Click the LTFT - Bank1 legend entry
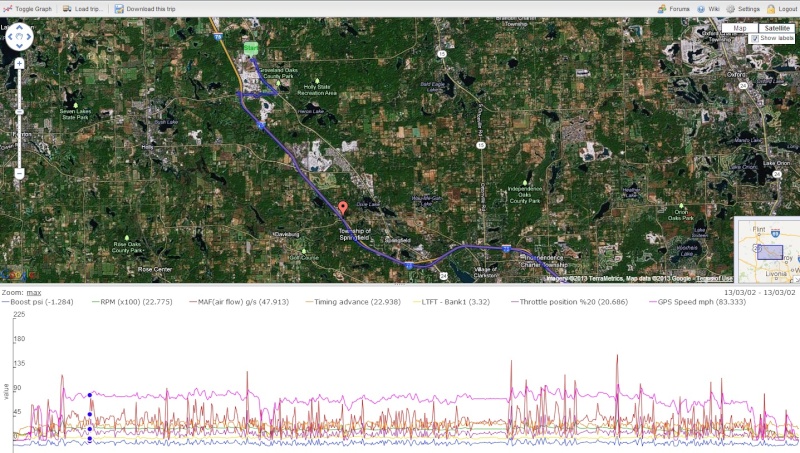The height and width of the screenshot is (453, 800). (452, 302)
